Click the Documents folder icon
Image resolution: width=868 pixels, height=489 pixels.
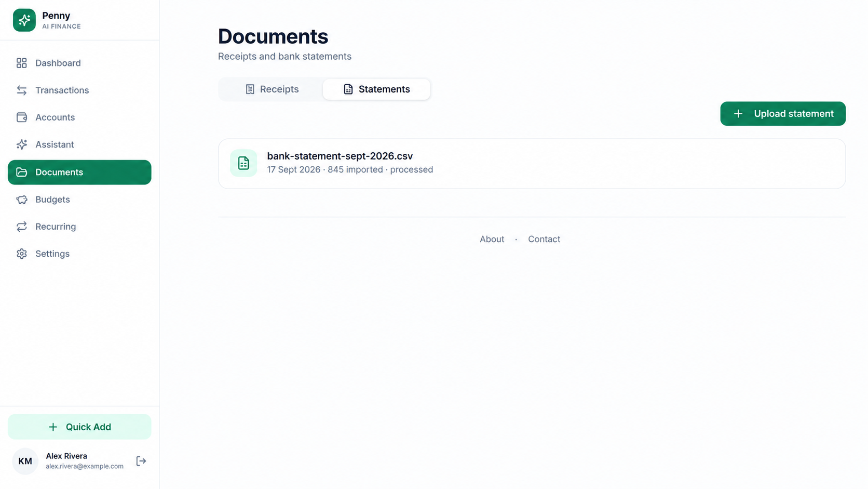[x=21, y=172]
